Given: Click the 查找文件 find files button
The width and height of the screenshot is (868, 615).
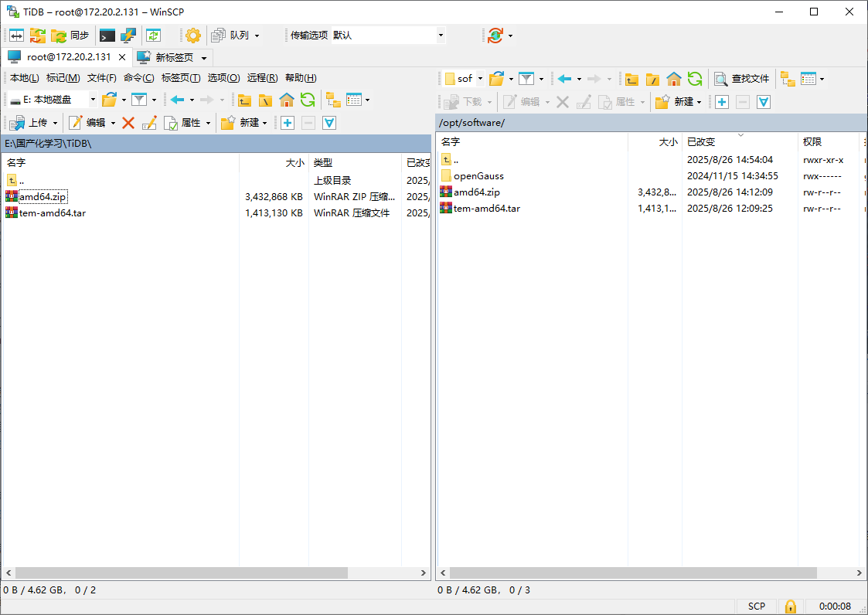Looking at the screenshot, I should [741, 79].
